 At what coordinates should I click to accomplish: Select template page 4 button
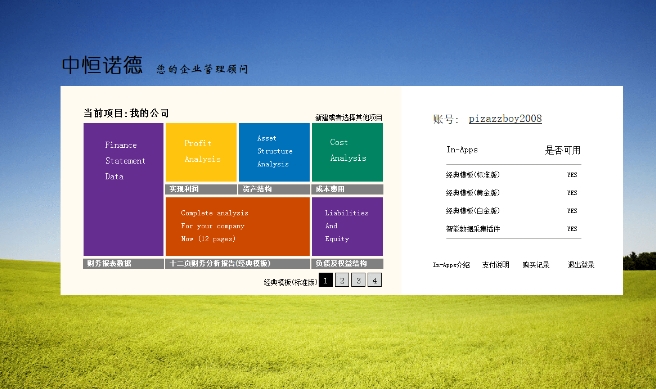(x=374, y=280)
